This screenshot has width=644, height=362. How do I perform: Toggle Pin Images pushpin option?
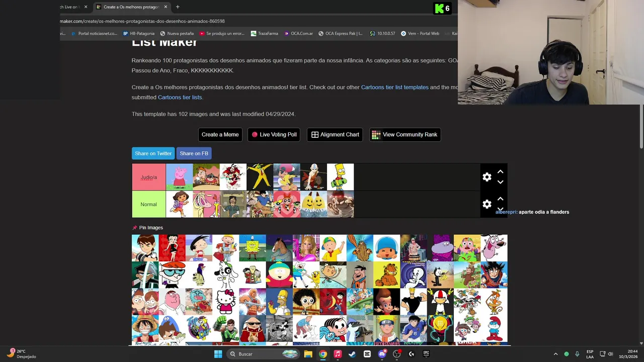click(x=147, y=228)
